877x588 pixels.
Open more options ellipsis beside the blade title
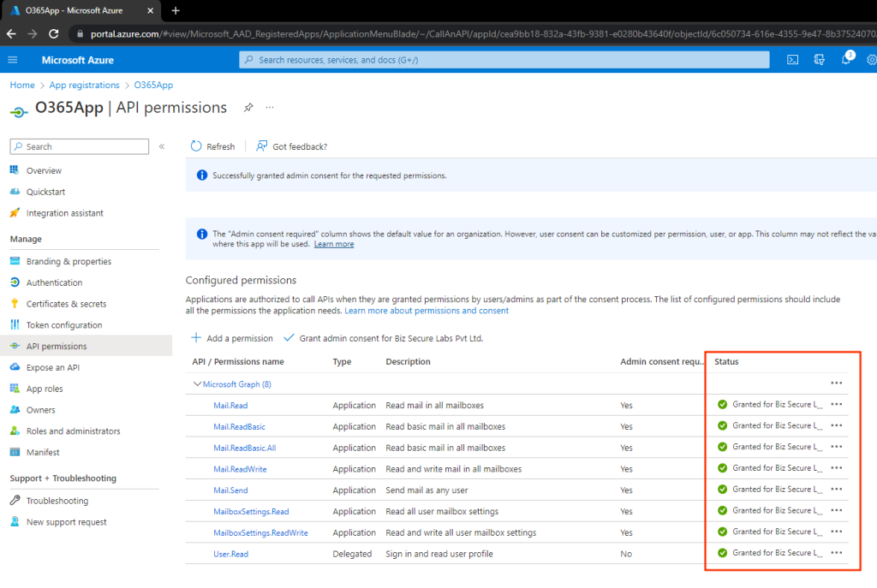click(x=270, y=108)
